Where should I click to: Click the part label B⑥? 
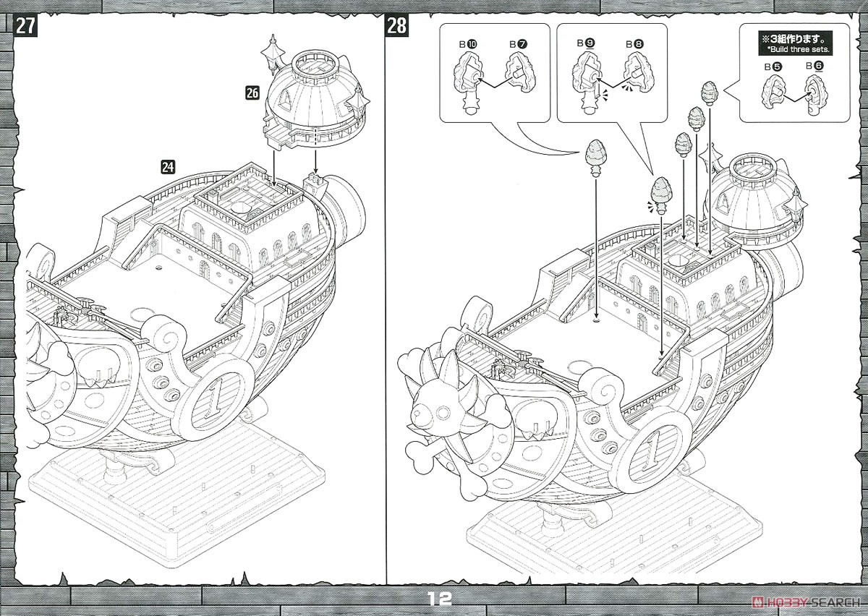814,66
